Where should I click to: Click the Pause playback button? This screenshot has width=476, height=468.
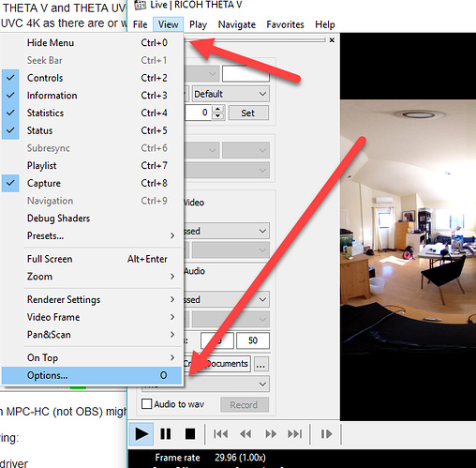pos(165,434)
